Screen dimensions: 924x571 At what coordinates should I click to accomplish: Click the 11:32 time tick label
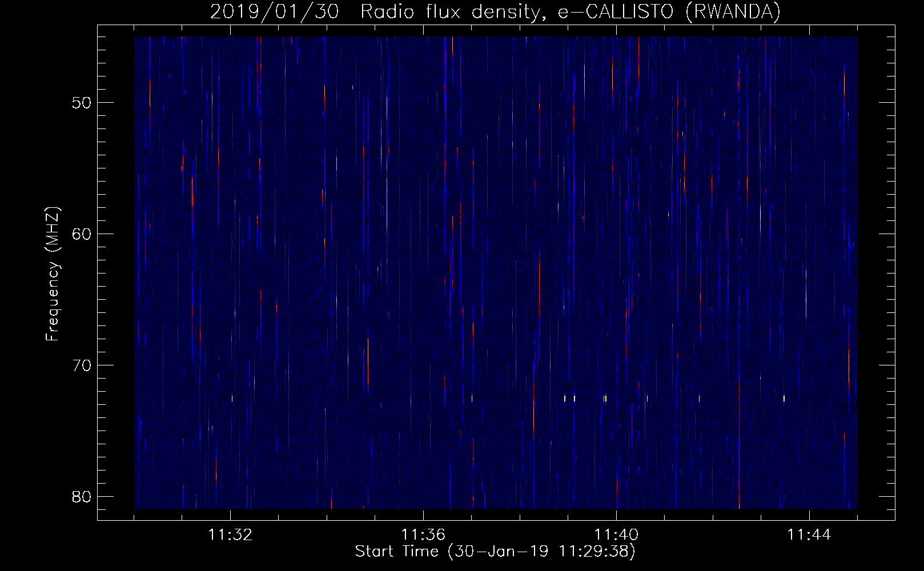pos(230,535)
